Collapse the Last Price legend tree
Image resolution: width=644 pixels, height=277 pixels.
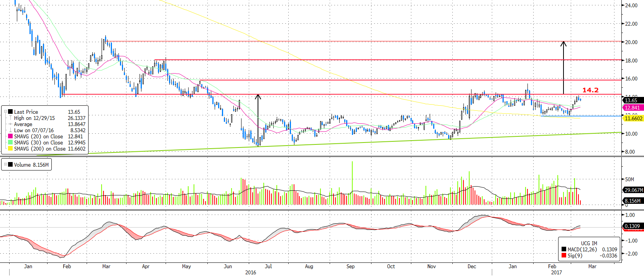point(5,112)
